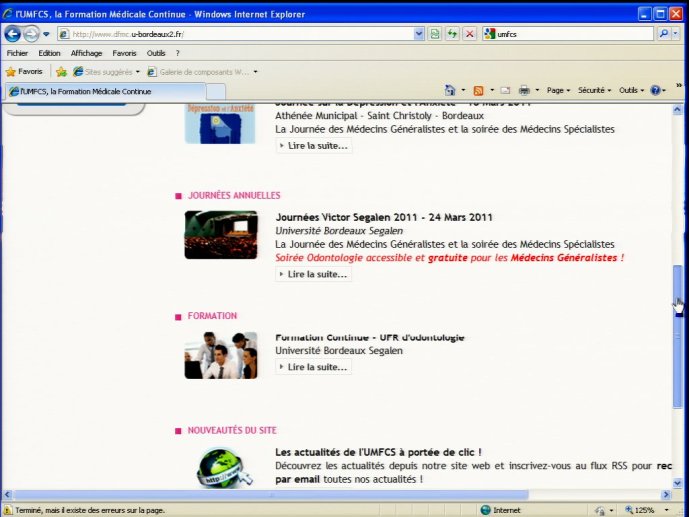Click the Home page icon

click(450, 90)
